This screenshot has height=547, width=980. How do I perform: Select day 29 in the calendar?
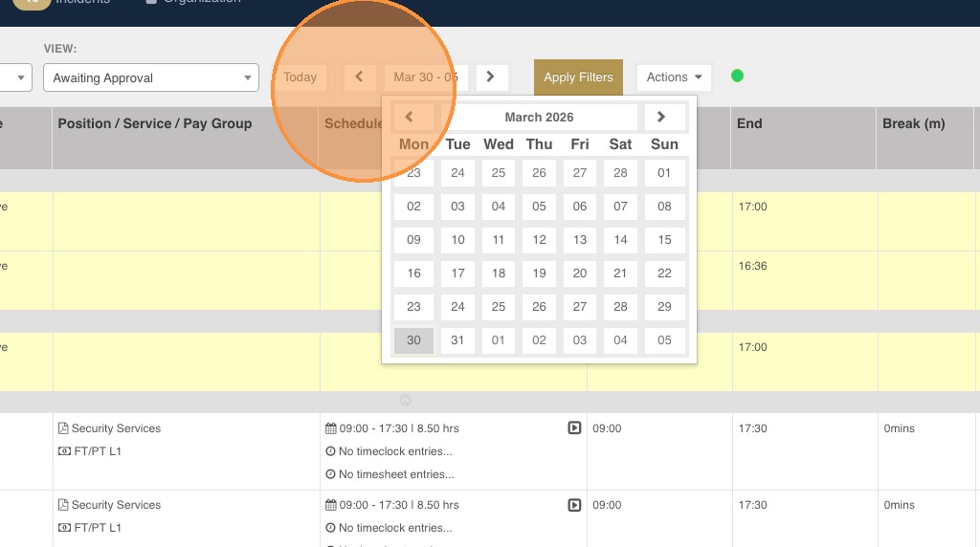click(x=664, y=307)
